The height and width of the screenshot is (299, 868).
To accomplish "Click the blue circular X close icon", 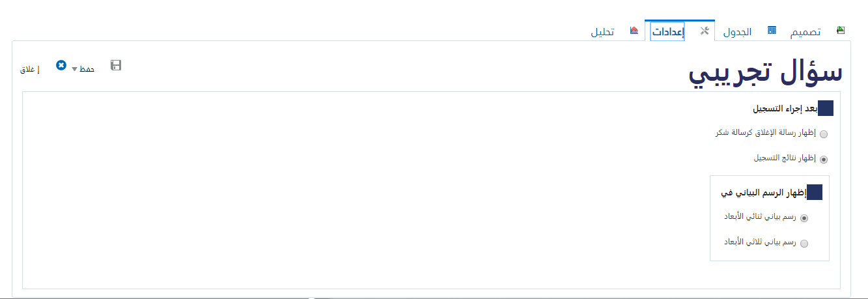I will (x=61, y=65).
